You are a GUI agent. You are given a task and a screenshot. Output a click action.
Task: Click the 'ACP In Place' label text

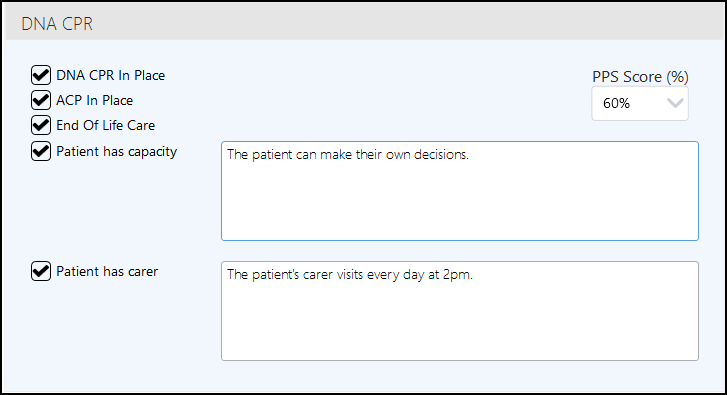pyautogui.click(x=95, y=100)
